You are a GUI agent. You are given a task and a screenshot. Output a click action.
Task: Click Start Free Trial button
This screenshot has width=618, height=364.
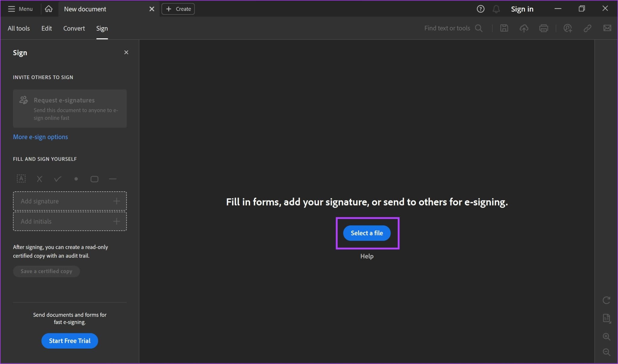point(70,340)
